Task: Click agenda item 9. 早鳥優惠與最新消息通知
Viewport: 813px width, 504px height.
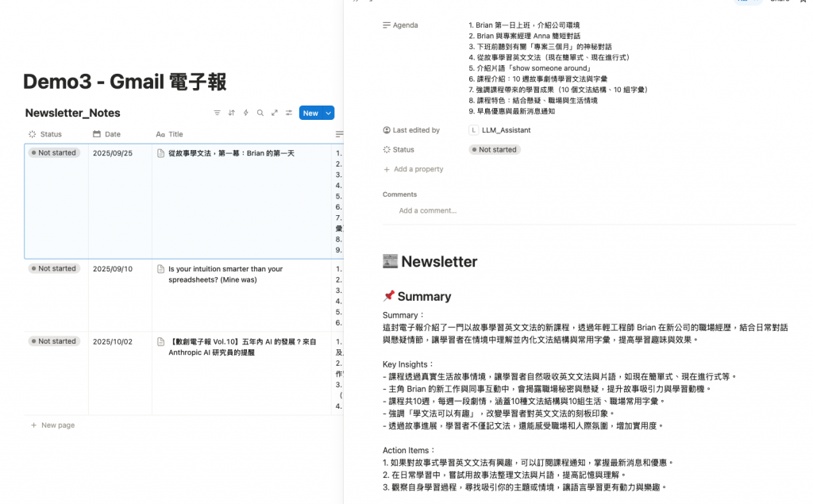Action: [512, 111]
